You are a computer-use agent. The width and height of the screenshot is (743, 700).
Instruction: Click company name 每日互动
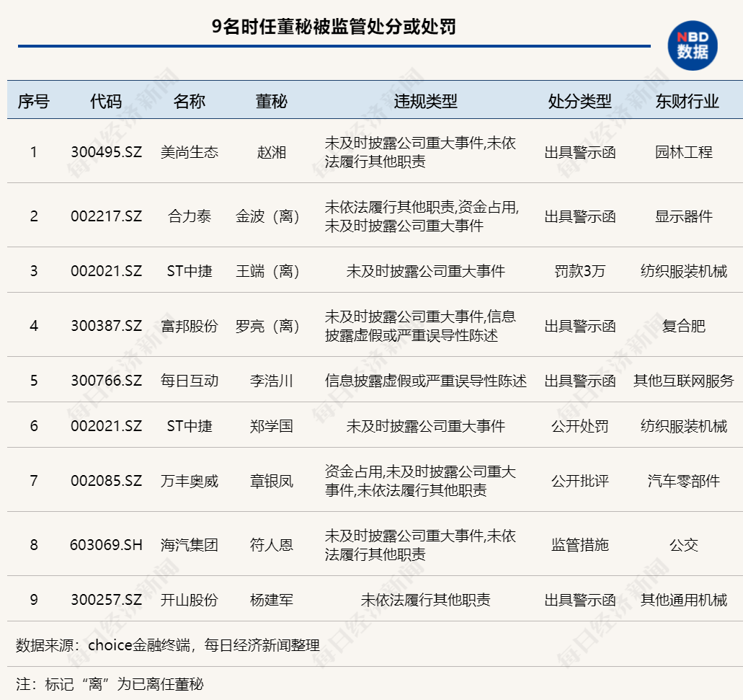click(x=189, y=381)
